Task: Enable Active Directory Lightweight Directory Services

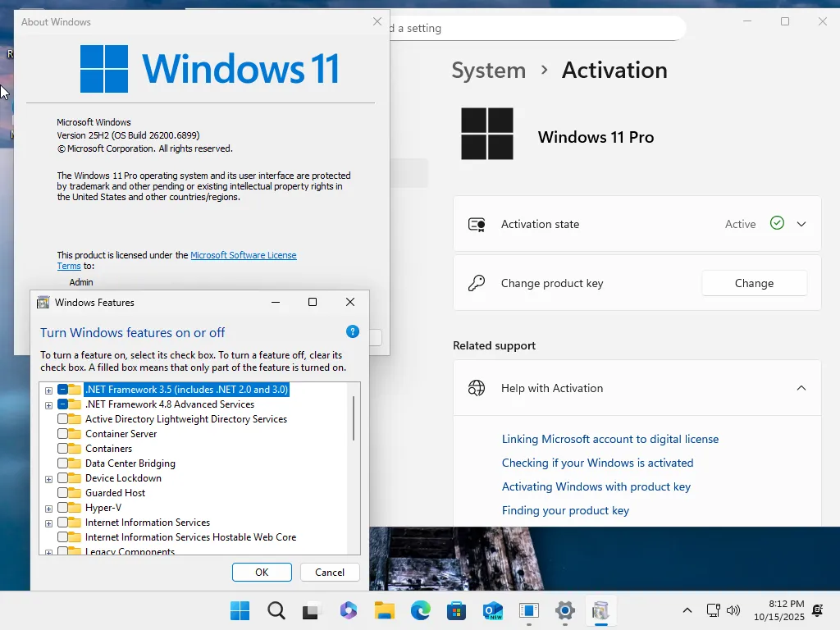Action: point(62,419)
